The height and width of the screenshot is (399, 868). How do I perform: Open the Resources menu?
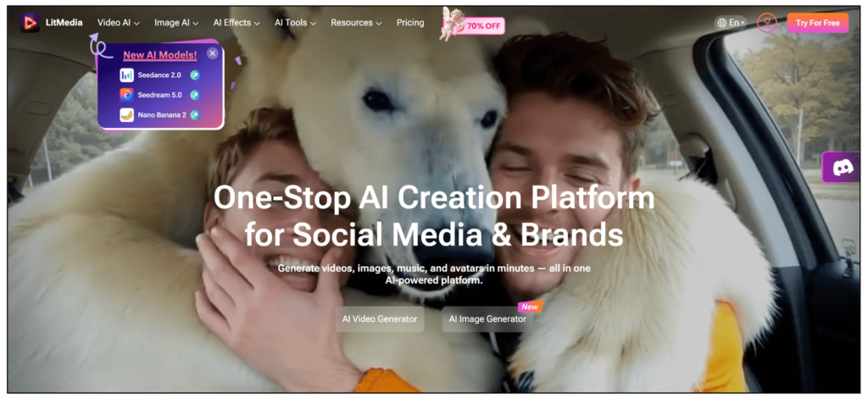[x=356, y=23]
